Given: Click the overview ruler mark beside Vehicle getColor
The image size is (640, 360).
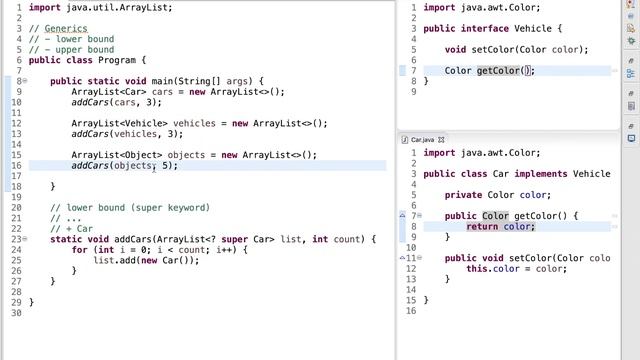Looking at the screenshot, I should 615,71.
